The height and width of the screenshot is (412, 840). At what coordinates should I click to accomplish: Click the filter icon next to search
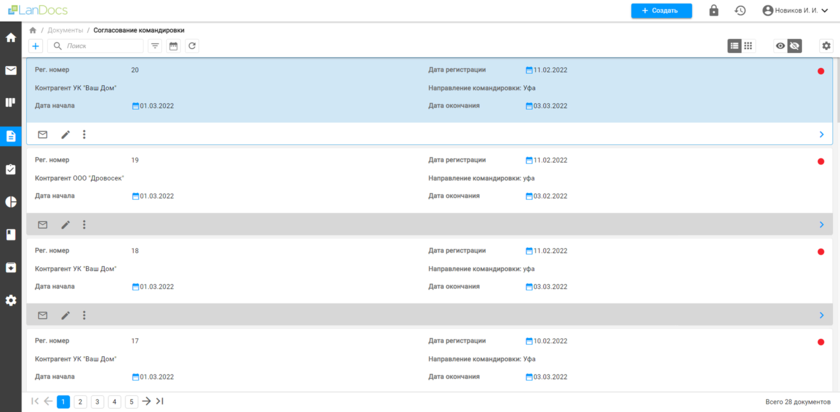point(155,46)
